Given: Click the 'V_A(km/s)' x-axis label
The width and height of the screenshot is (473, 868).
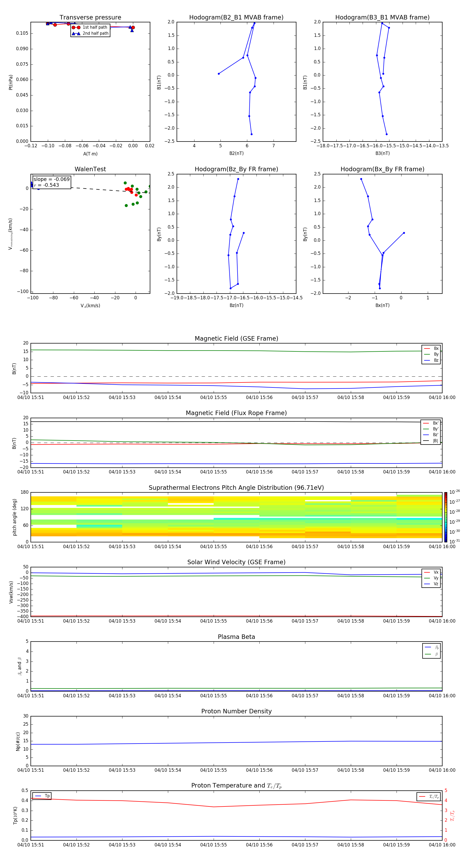Looking at the screenshot, I should click(x=90, y=306).
